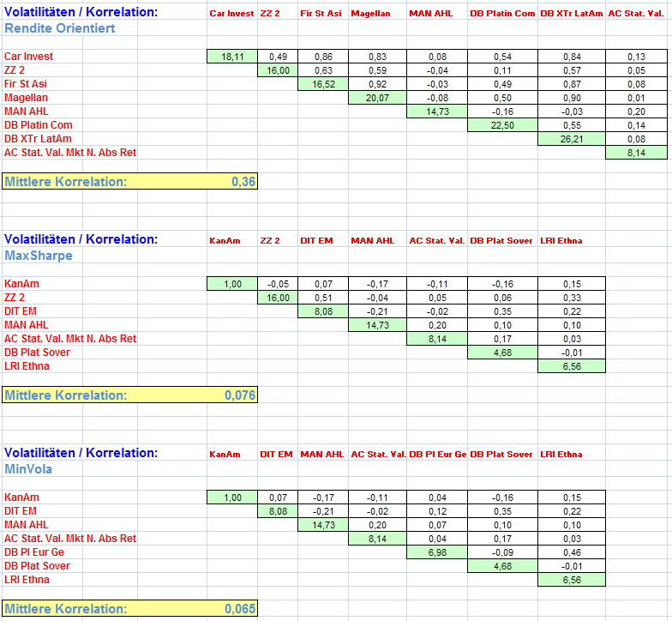Click the 'Fir St Asi' column header
The image size is (672, 621).
[321, 14]
